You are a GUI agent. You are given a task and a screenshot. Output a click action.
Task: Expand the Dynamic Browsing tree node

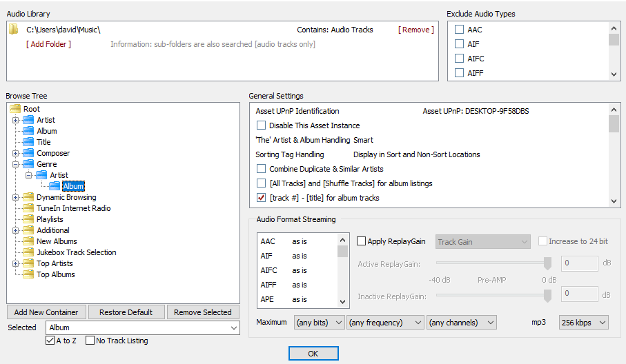pyautogui.click(x=15, y=197)
